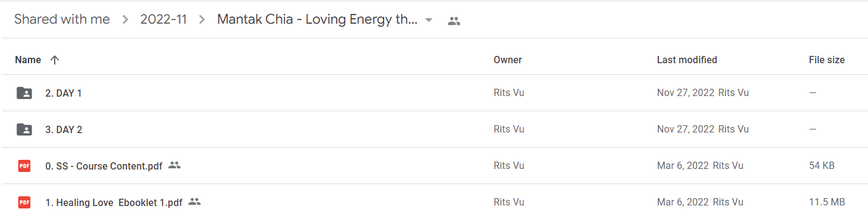Click the Owner column header

pos(508,60)
